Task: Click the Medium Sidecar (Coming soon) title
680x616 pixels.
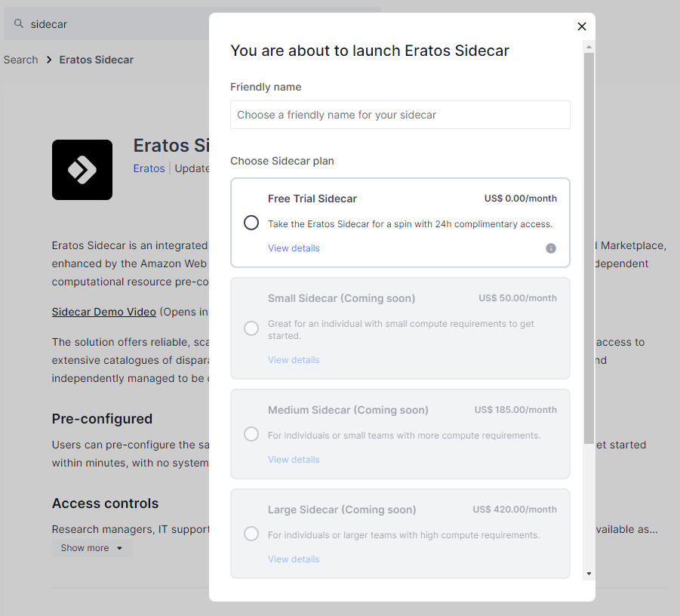Action: [348, 410]
